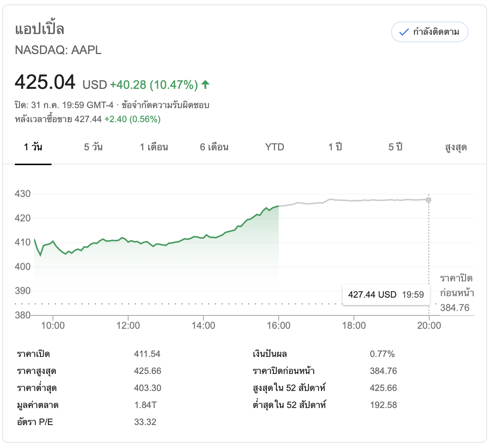Show the 6 เดือน chart range

pos(214,147)
